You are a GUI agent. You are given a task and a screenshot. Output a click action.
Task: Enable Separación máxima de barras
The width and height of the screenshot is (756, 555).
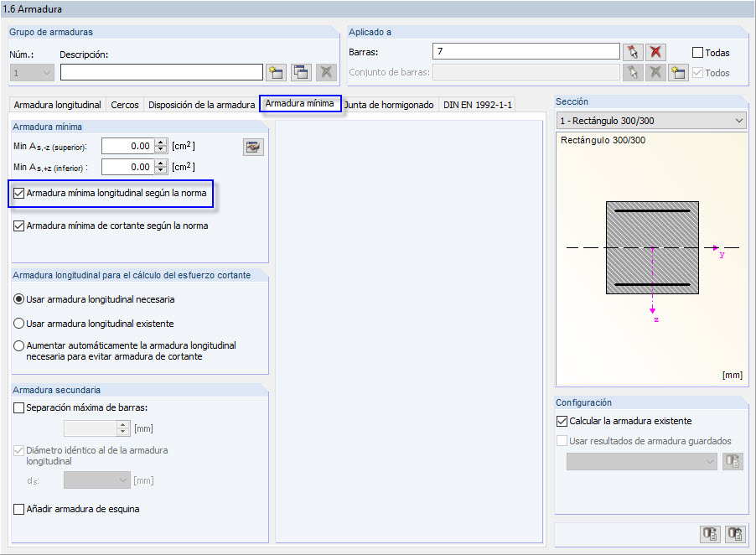click(18, 408)
